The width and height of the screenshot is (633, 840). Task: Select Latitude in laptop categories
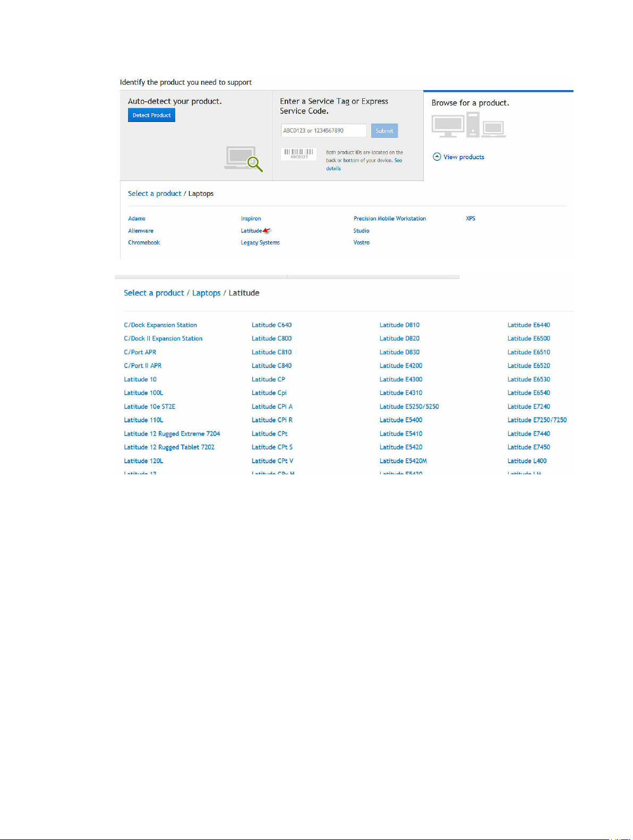click(251, 231)
